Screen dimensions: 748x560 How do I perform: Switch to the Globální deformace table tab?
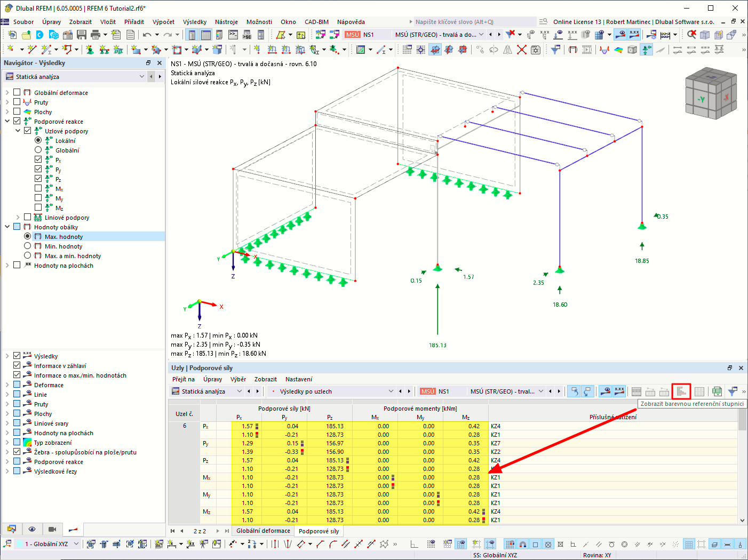click(x=263, y=531)
